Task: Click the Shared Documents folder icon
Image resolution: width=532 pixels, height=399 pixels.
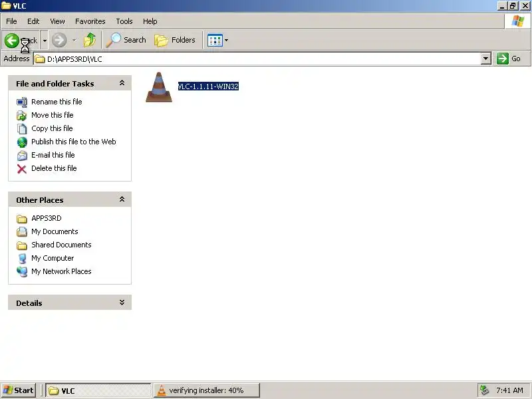Action: 22,245
